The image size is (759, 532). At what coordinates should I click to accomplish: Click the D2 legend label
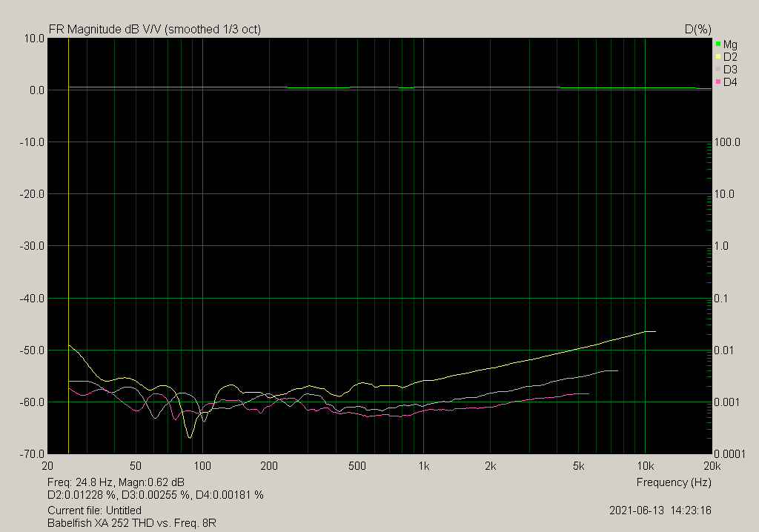pyautogui.click(x=730, y=57)
